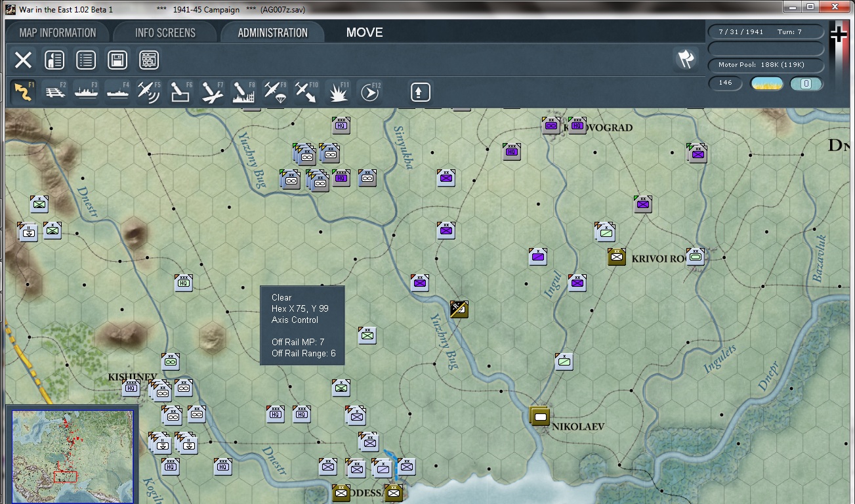This screenshot has width=855, height=504.
Task: Click the KISHINEV city label
Action: click(x=133, y=377)
